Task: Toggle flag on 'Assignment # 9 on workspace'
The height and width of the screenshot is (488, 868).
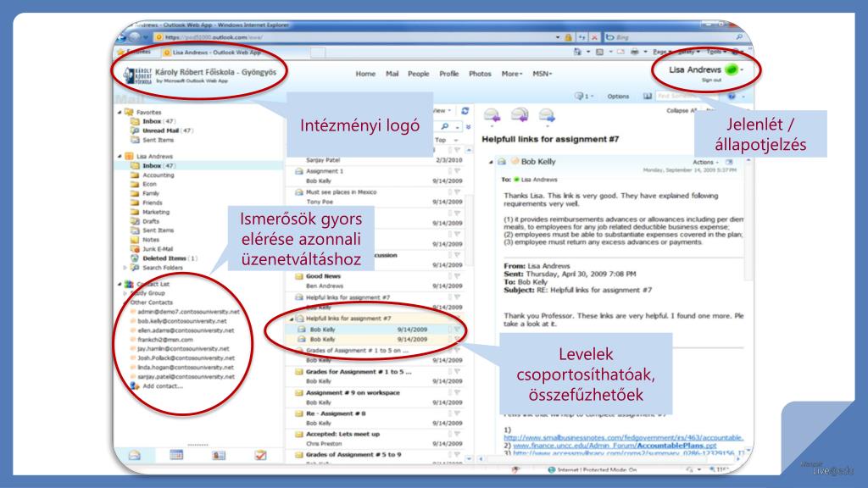Action: pyautogui.click(x=457, y=392)
